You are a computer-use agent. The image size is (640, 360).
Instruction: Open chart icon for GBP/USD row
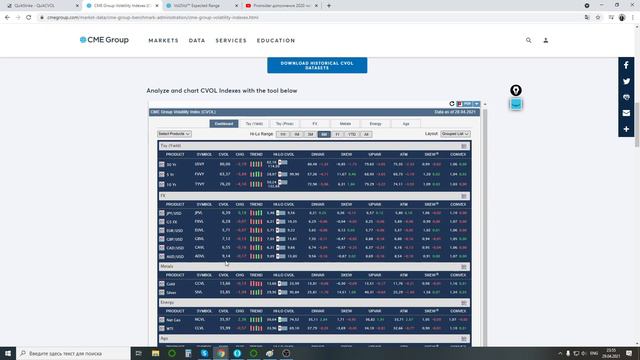tap(162, 239)
